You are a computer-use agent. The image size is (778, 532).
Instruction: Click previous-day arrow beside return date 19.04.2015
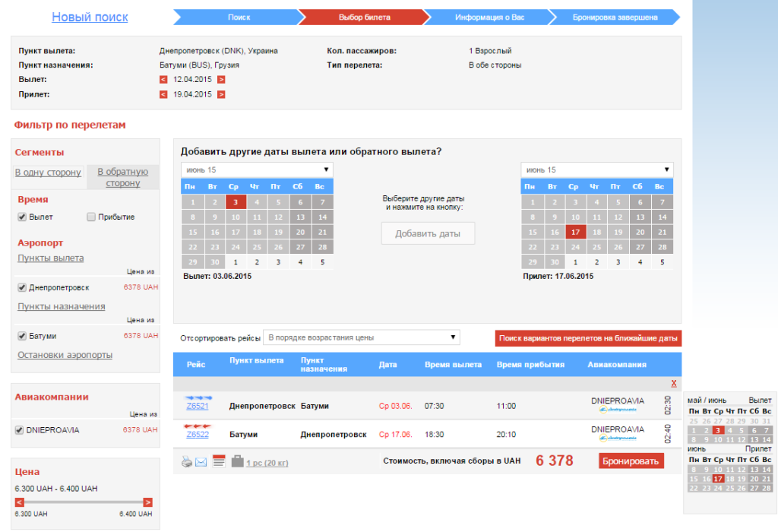click(163, 94)
